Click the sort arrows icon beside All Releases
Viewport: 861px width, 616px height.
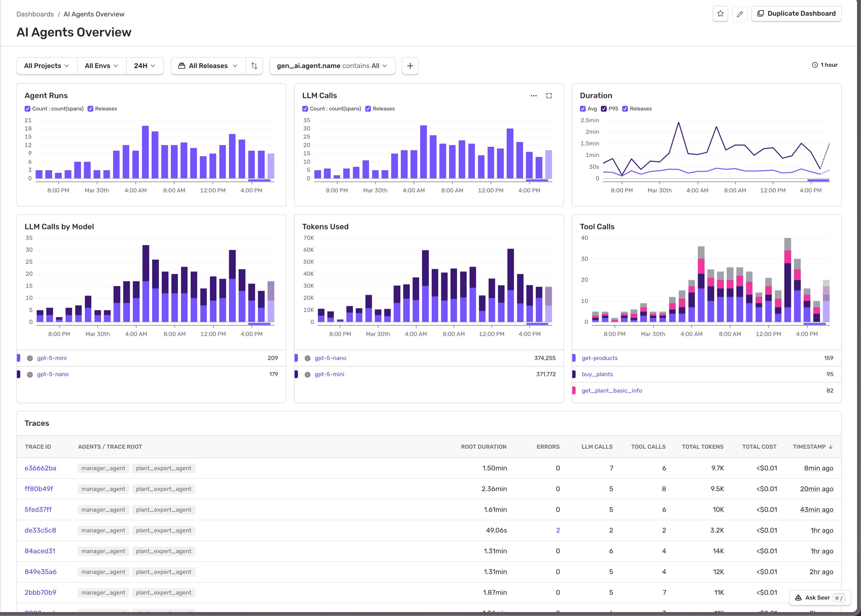254,66
